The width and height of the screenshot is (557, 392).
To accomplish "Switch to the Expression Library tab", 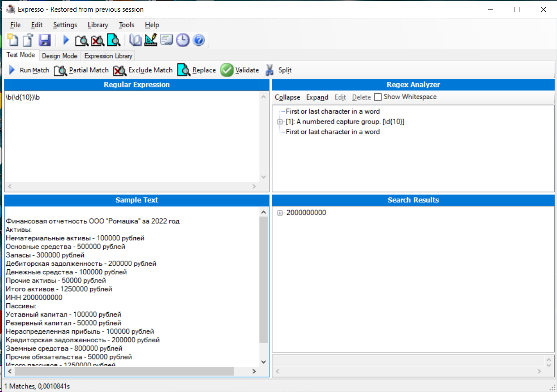I will (x=108, y=56).
